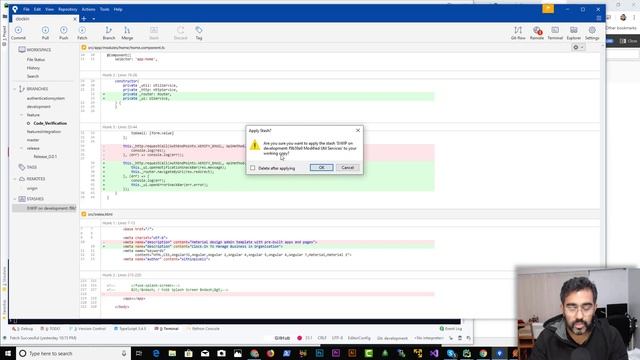Screen dimensions: 640x360
Task: Click Event Log in the IDE behind
Action: (451, 329)
